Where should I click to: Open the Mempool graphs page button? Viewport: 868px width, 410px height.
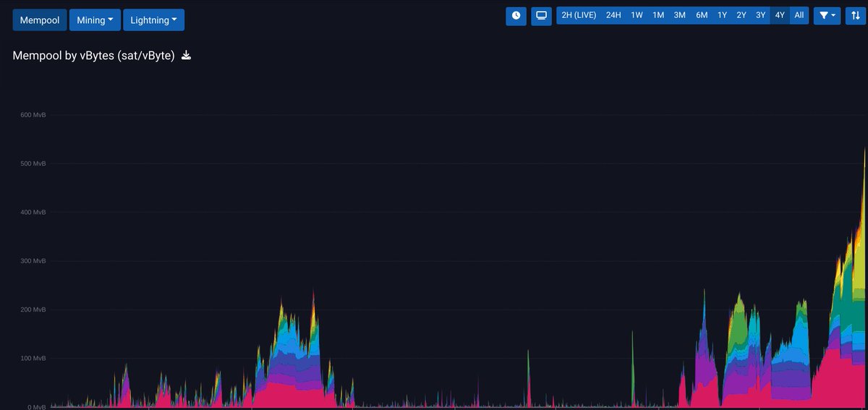[39, 20]
